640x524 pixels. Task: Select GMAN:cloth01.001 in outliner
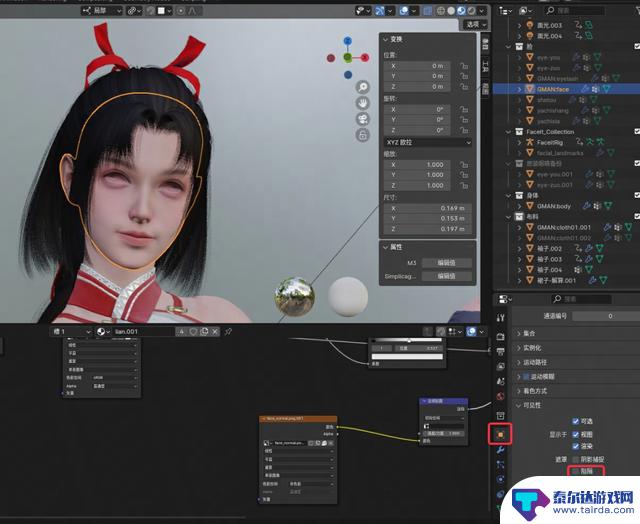[564, 227]
